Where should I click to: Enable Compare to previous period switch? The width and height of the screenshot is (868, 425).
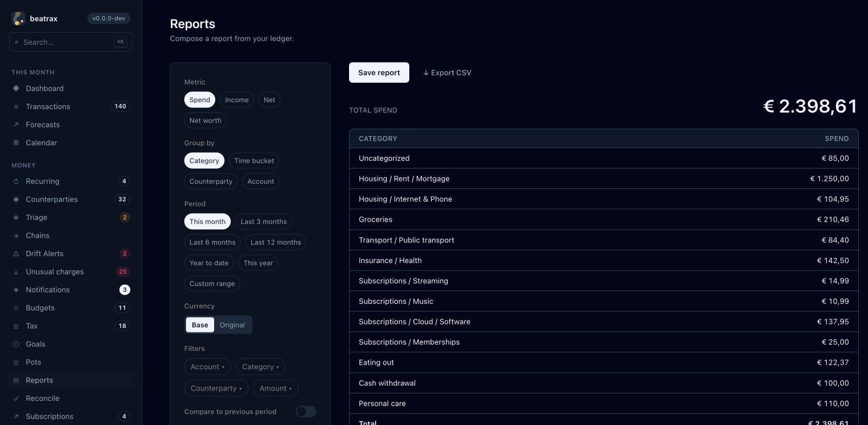click(306, 412)
